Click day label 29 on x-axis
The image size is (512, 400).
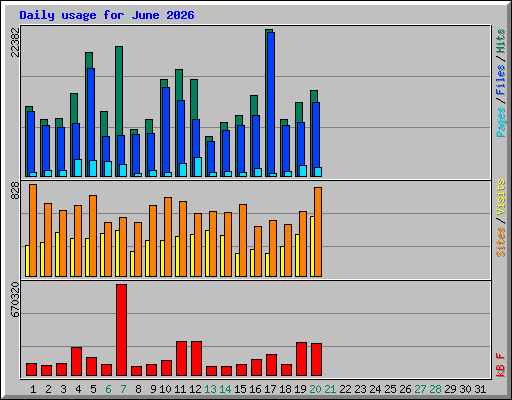[450, 389]
